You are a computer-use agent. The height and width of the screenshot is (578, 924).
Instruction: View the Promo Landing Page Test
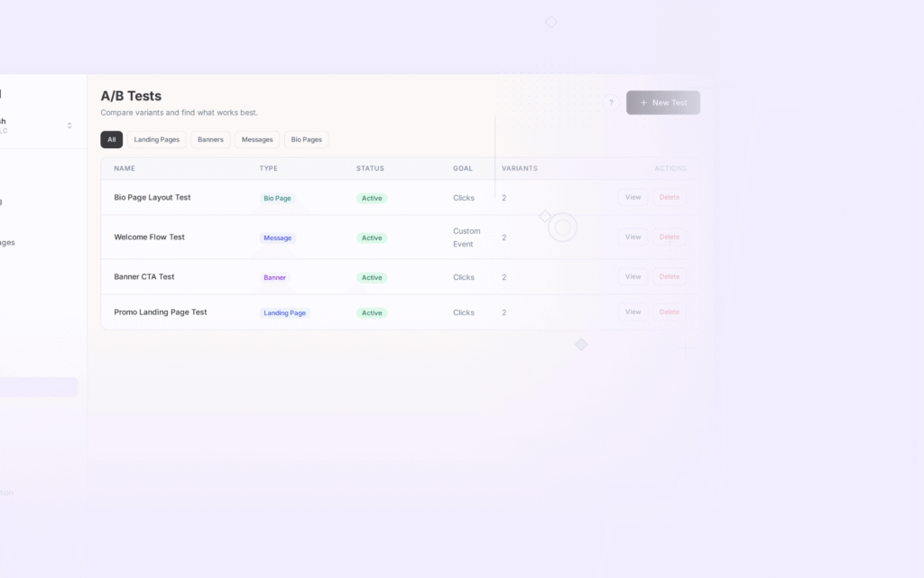point(633,312)
